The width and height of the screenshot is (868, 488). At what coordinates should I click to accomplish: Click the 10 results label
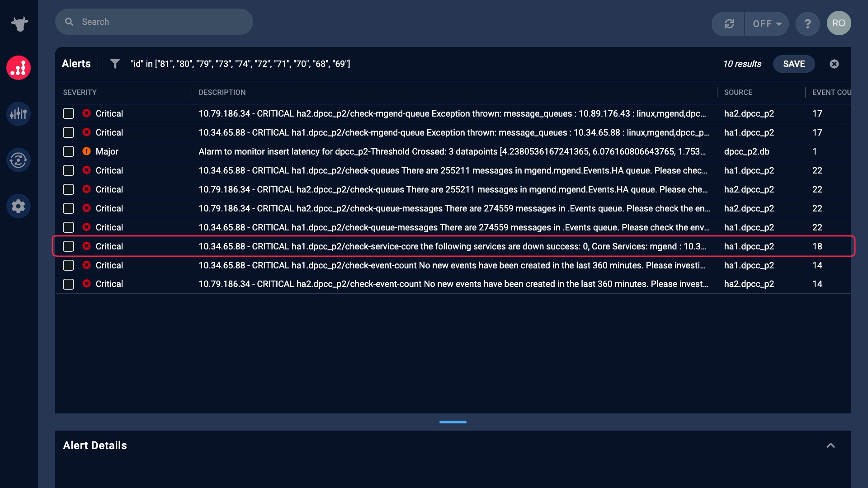(x=742, y=64)
